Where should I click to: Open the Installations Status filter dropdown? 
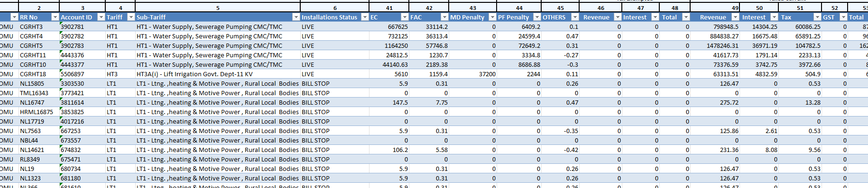pos(365,17)
